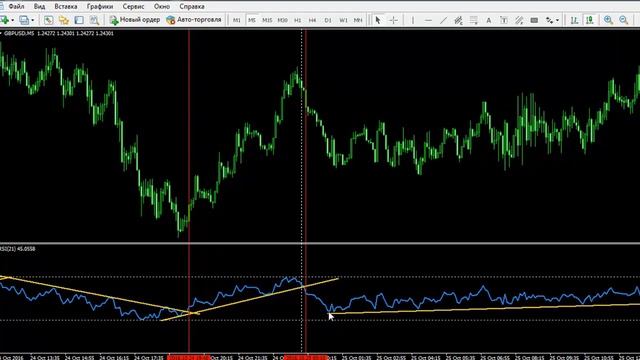Open the Графики menu
640x360 pixels.
click(x=100, y=7)
